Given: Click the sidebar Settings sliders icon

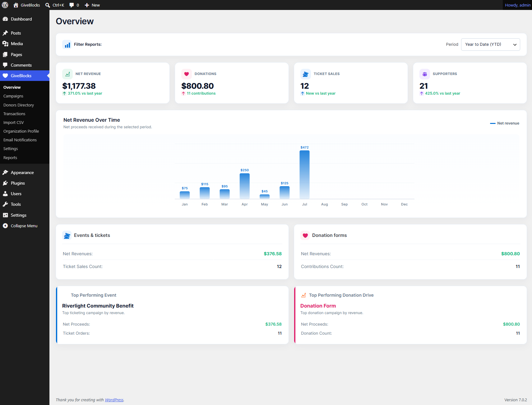Looking at the screenshot, I should (x=5, y=215).
